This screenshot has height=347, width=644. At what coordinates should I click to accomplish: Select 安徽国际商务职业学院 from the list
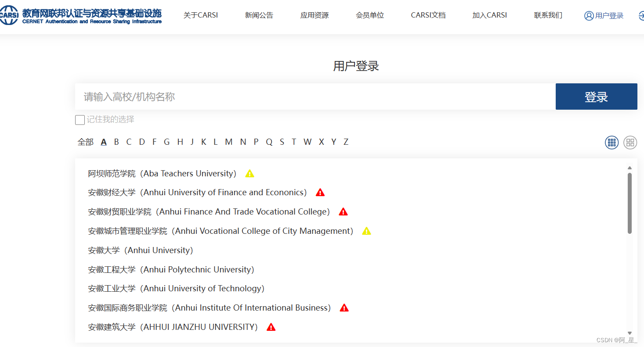[210, 308]
